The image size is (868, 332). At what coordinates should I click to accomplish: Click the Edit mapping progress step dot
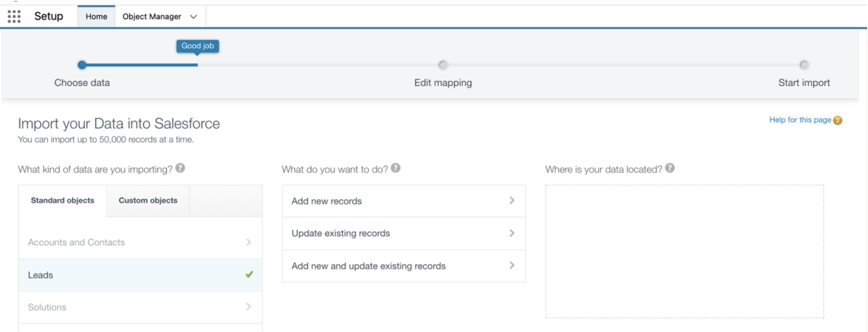tap(443, 65)
